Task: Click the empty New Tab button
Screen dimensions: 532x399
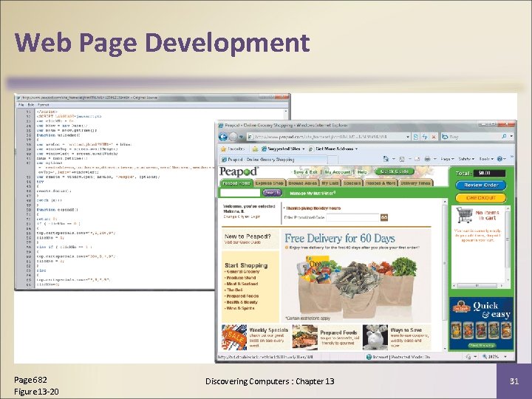Action: tap(333, 160)
